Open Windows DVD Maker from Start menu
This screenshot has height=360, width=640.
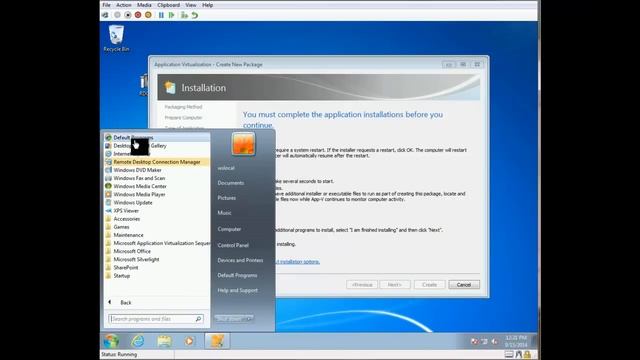pyautogui.click(x=157, y=170)
